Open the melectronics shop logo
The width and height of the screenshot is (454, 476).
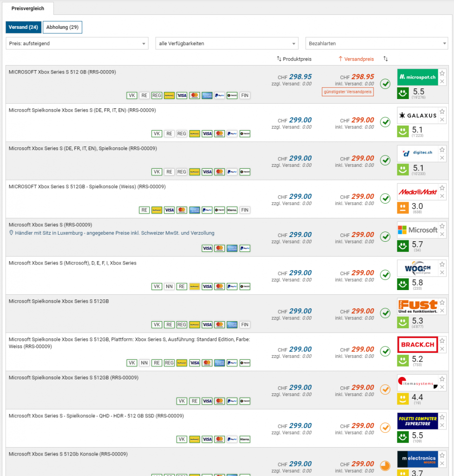[x=418, y=460]
